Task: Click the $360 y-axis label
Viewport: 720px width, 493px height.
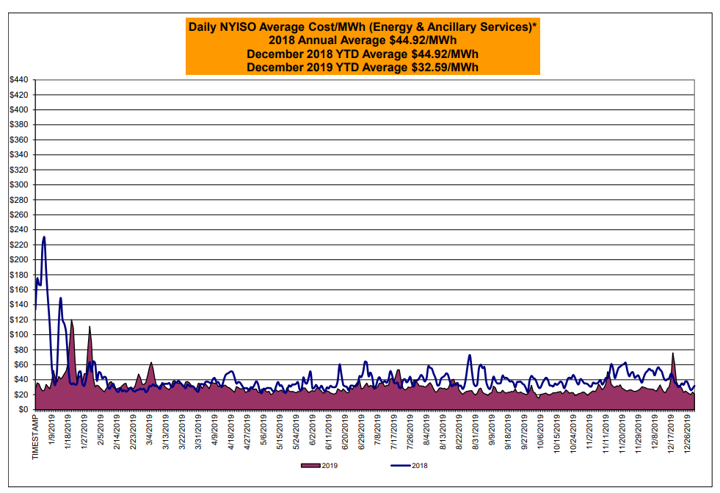Action: click(x=19, y=140)
